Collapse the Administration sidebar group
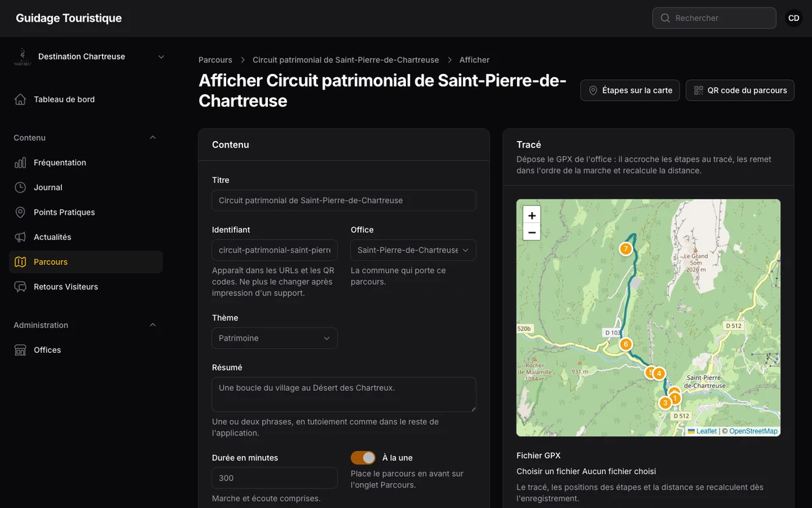The image size is (812, 508). coord(153,325)
